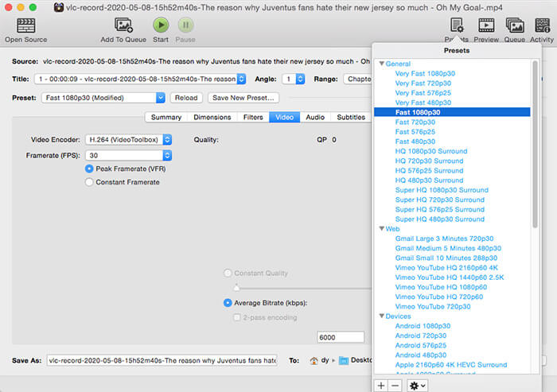
Task: Open the presets gear action menu
Action: 418,386
